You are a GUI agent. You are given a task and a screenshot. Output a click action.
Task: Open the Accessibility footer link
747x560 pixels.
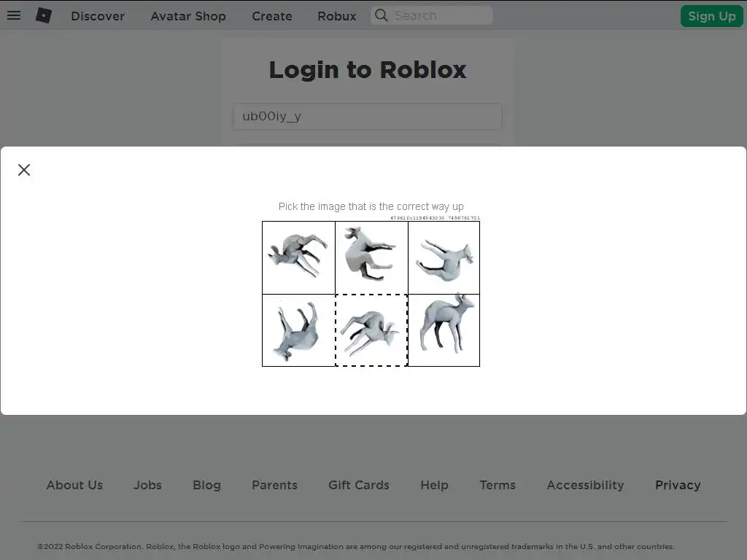tap(585, 485)
